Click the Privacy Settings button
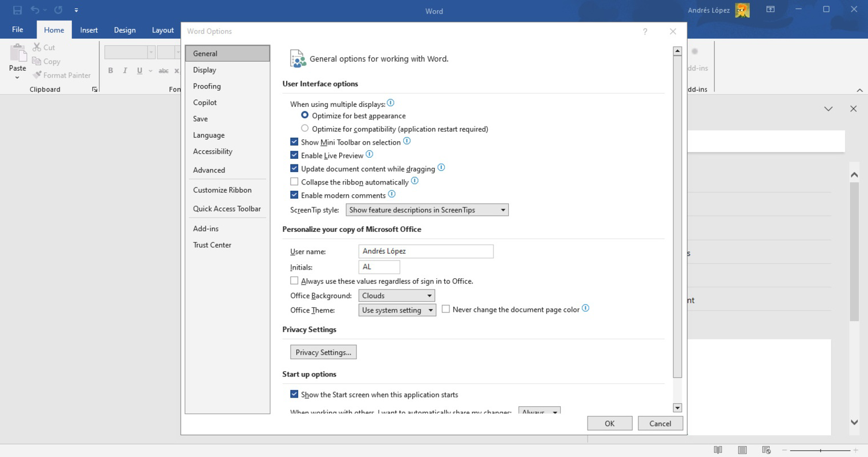This screenshot has height=457, width=868. click(323, 352)
